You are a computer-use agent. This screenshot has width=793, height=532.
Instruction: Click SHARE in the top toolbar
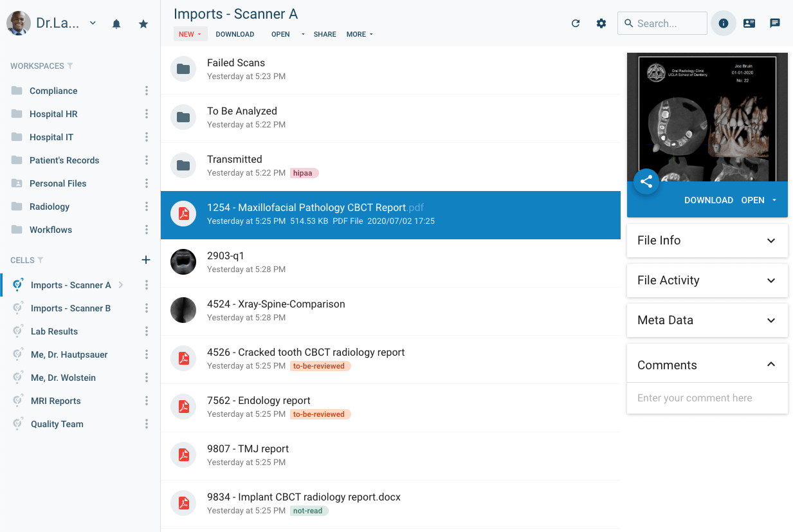325,34
